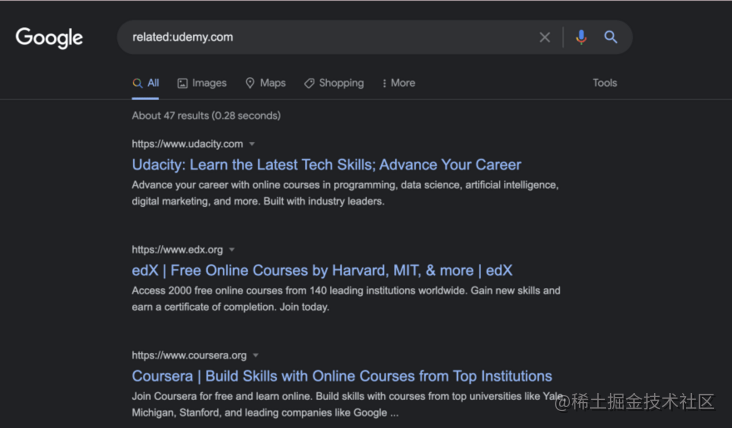Select the All results tab
Image resolution: width=732 pixels, height=428 pixels.
[146, 83]
